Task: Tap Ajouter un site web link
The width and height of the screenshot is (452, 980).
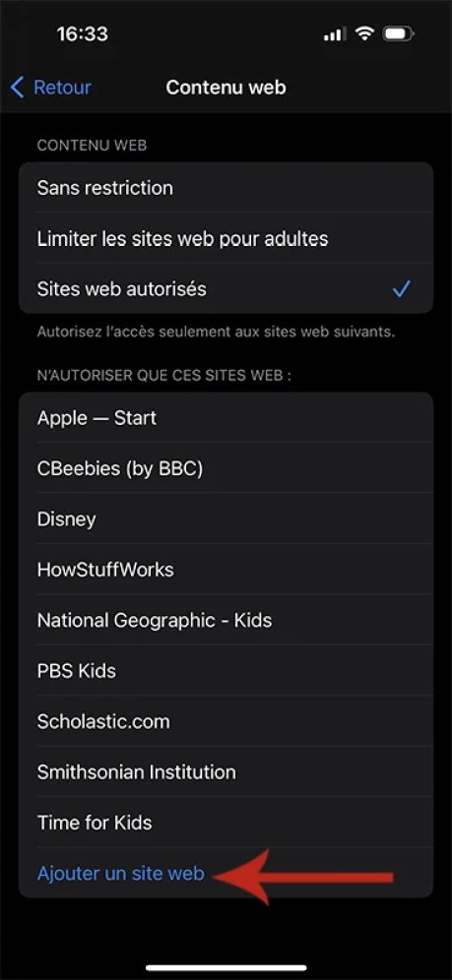Action: click(121, 873)
